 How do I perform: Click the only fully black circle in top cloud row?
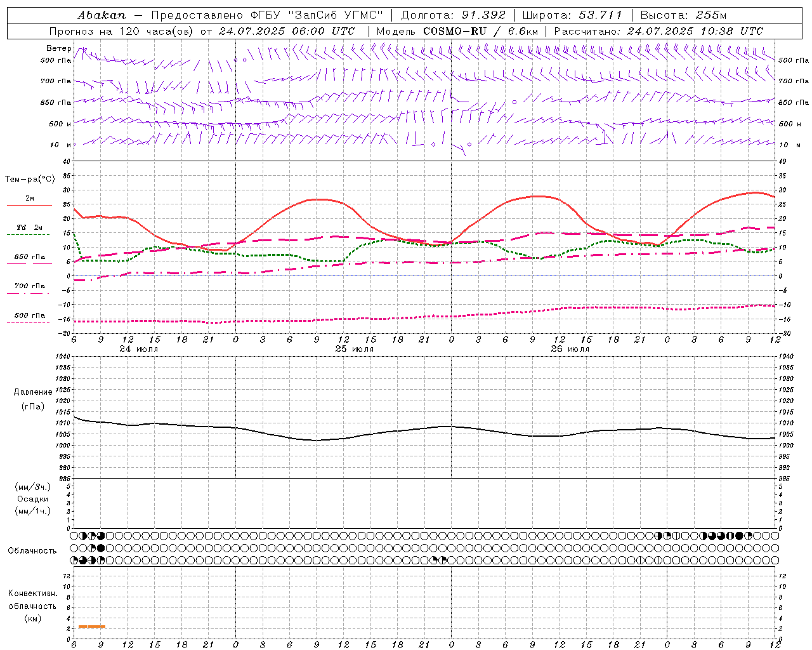(x=739, y=536)
